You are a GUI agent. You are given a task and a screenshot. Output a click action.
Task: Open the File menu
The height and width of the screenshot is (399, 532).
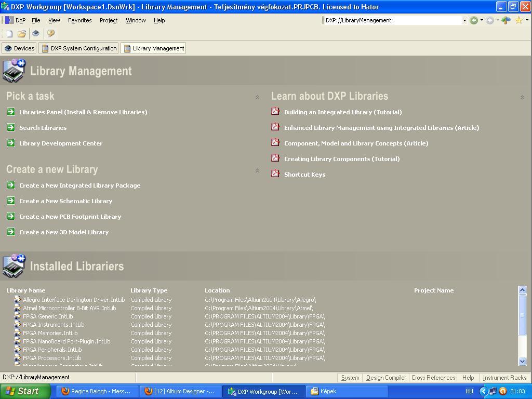click(36, 20)
